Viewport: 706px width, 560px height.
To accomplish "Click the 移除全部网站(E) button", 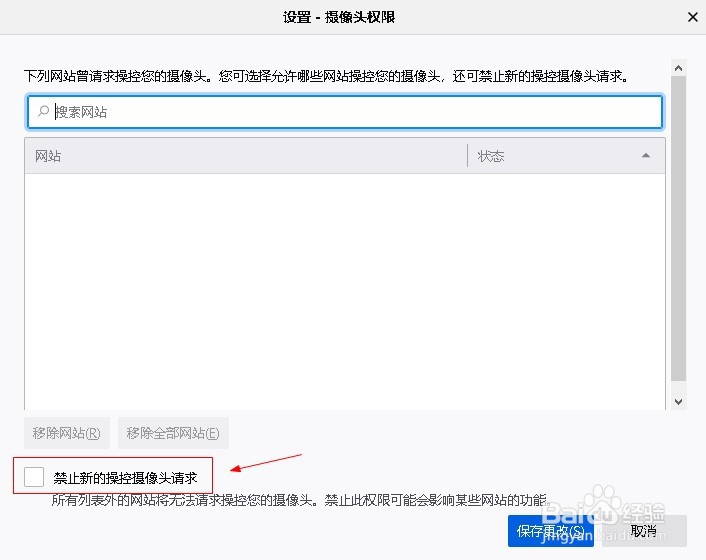I will (173, 433).
